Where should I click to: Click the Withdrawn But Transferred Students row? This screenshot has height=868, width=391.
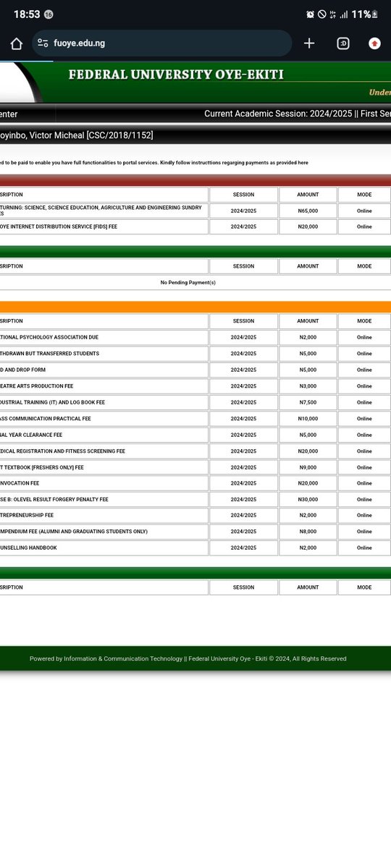pos(195,354)
